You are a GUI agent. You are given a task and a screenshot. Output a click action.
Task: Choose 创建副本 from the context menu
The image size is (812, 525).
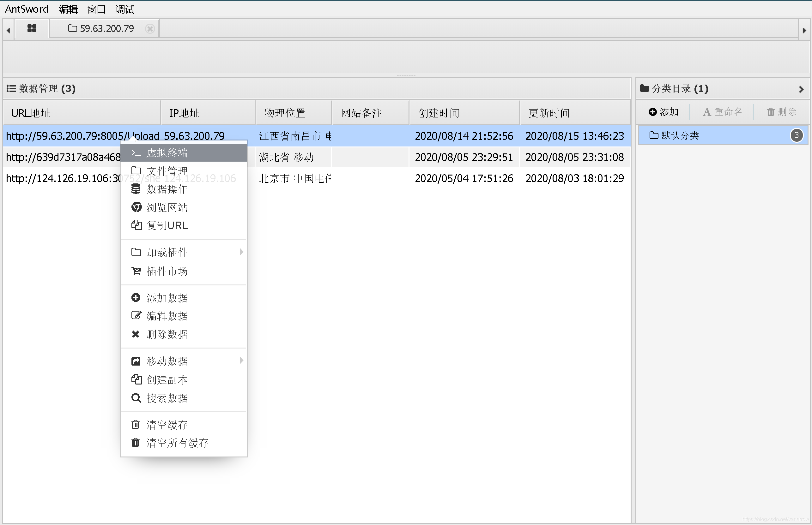[184, 379]
